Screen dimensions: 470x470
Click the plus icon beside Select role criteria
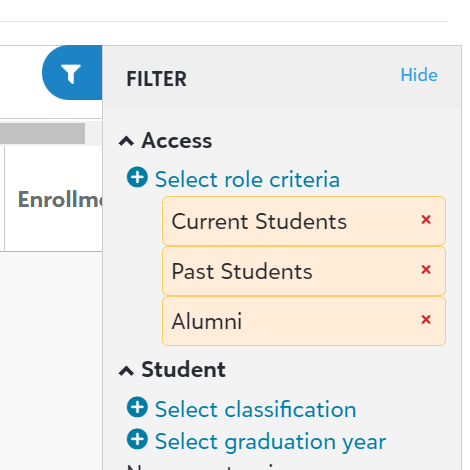tap(137, 177)
